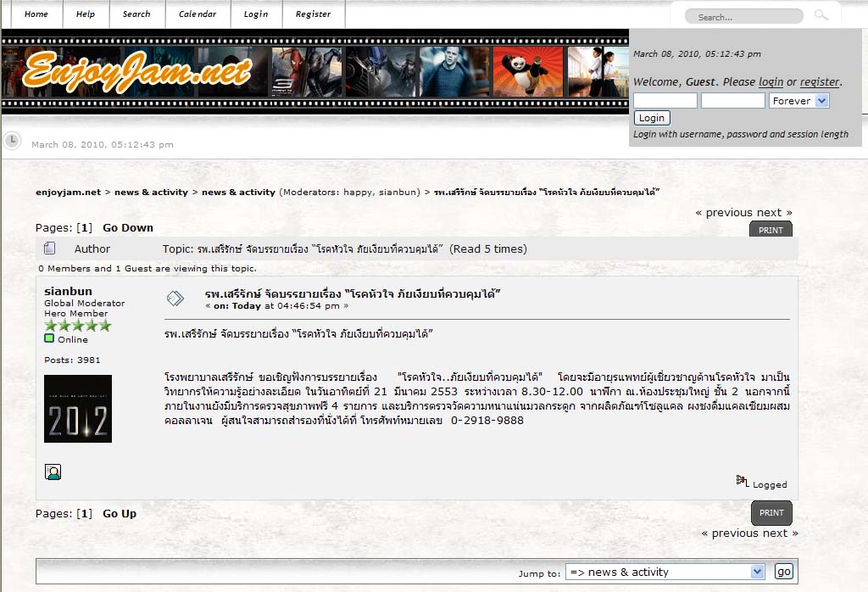Screen dimensions: 868x592
Task: Open the Home menu item
Action: tap(36, 14)
